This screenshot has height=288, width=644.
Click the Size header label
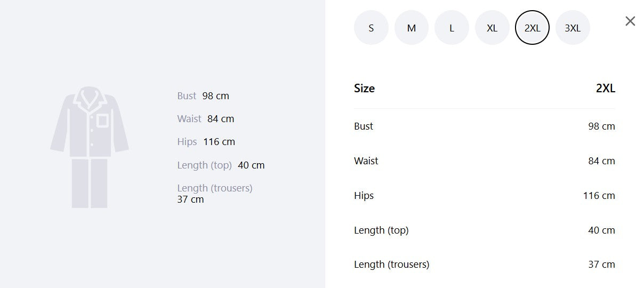[364, 89]
